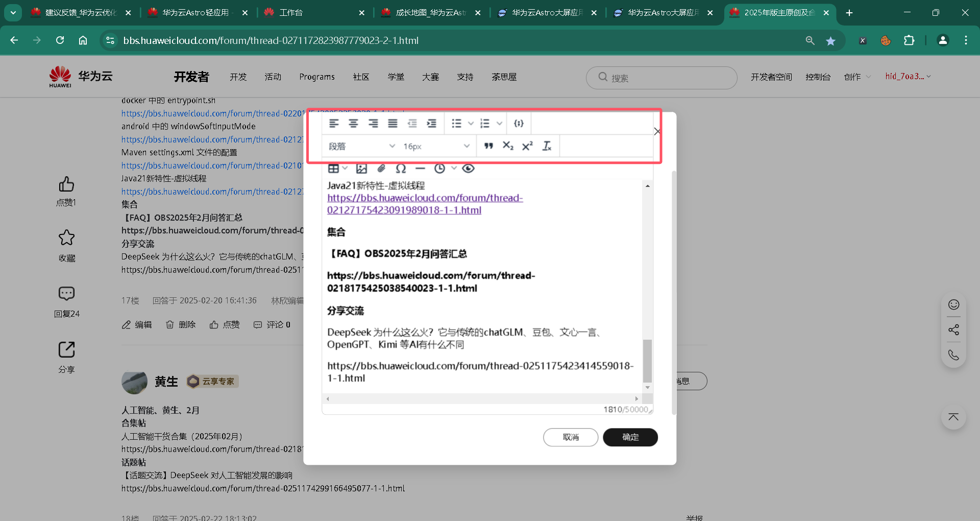Open the 开发者空间 link
This screenshot has width=980, height=521.
click(x=771, y=77)
